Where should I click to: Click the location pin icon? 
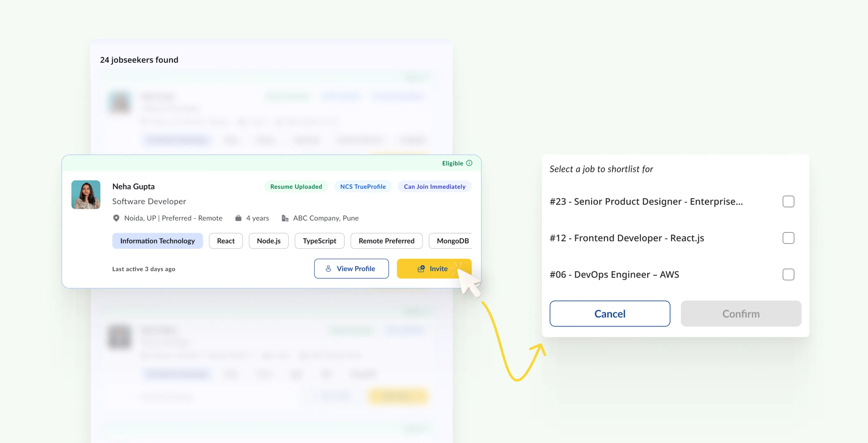coord(116,218)
